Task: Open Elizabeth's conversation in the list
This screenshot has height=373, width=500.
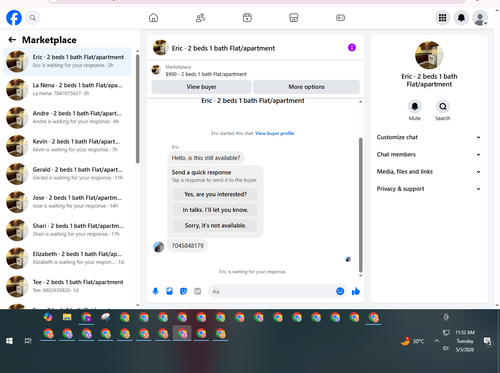Action: (x=67, y=258)
